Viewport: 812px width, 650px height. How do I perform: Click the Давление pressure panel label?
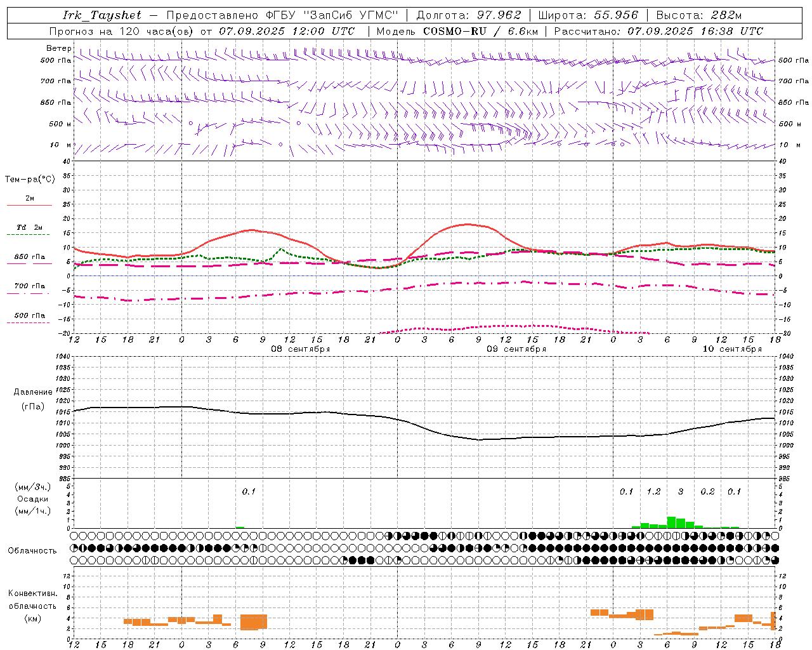pos(33,392)
